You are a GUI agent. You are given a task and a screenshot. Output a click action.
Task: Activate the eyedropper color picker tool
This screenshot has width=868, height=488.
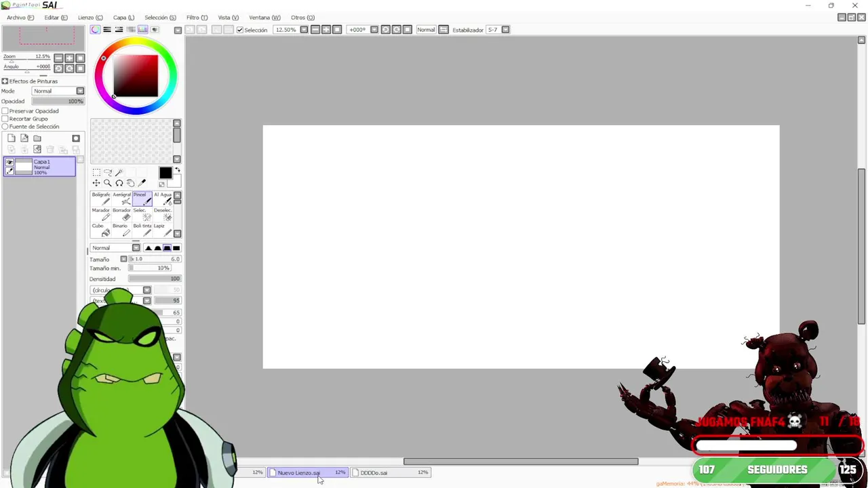[x=142, y=183]
